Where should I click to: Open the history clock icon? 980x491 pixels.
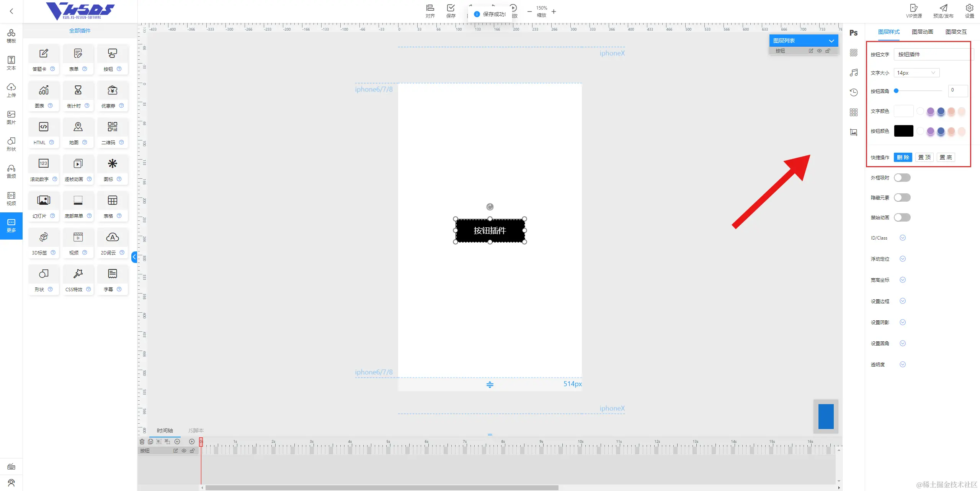(x=853, y=92)
